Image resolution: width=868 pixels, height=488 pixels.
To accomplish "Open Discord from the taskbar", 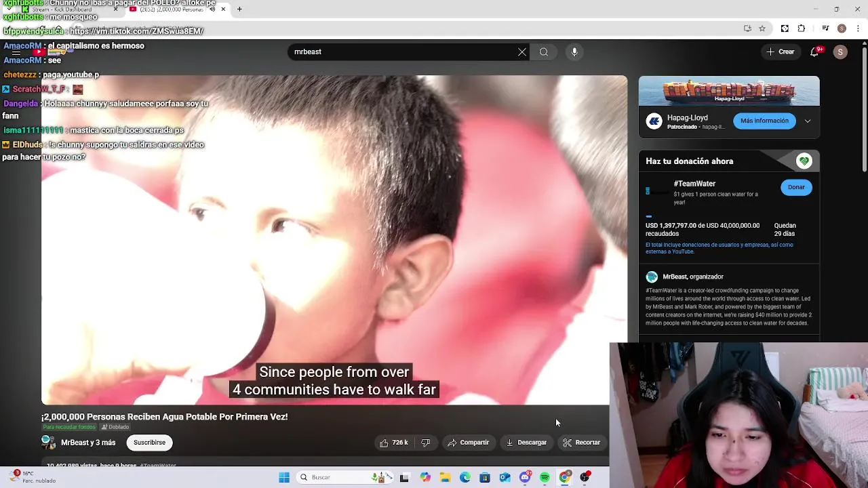I will coord(525,477).
